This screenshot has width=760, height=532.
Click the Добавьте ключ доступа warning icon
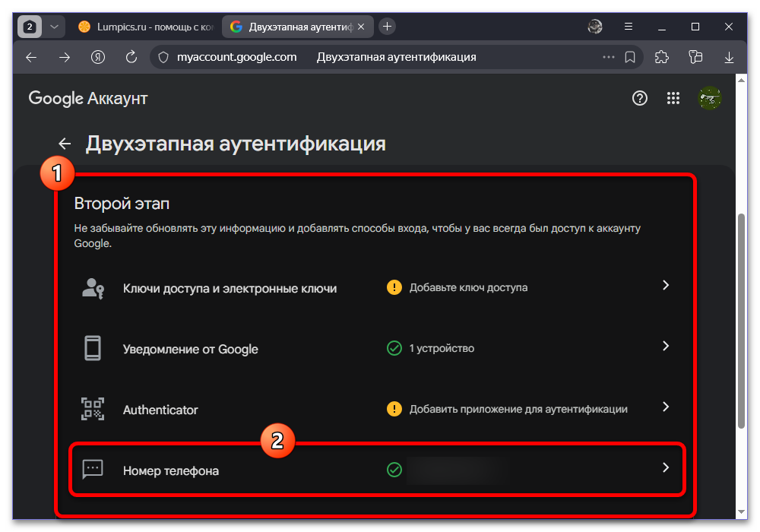click(x=394, y=287)
